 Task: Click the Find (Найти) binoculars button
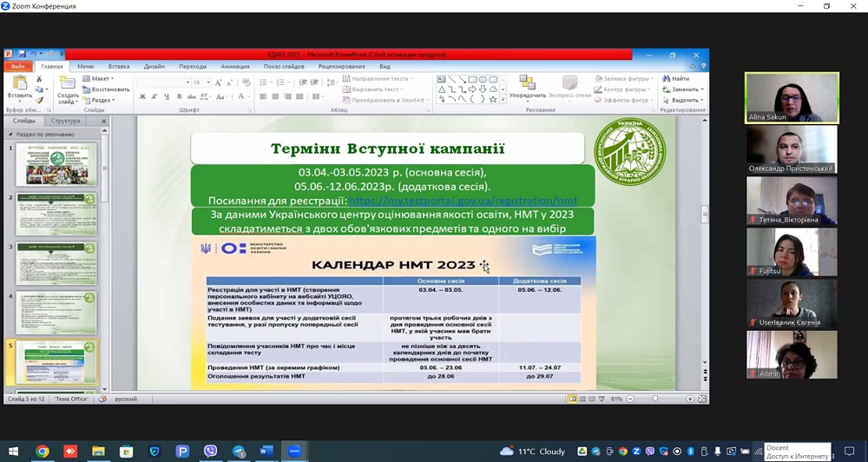click(676, 79)
